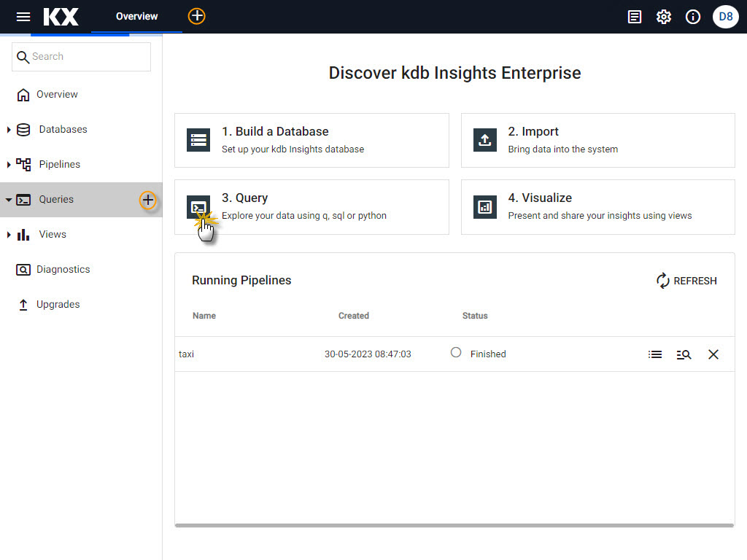Open the Build a Database card
The image size is (747, 560).
311,140
